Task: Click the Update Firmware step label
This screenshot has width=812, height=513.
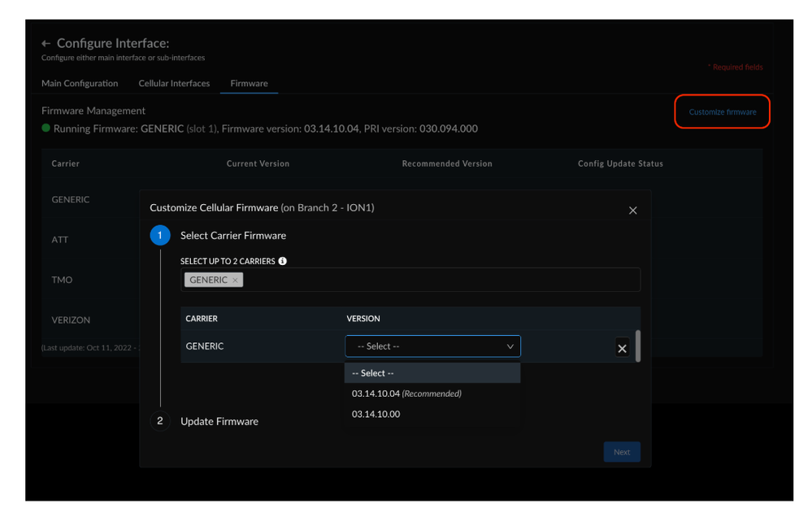Action: [219, 421]
